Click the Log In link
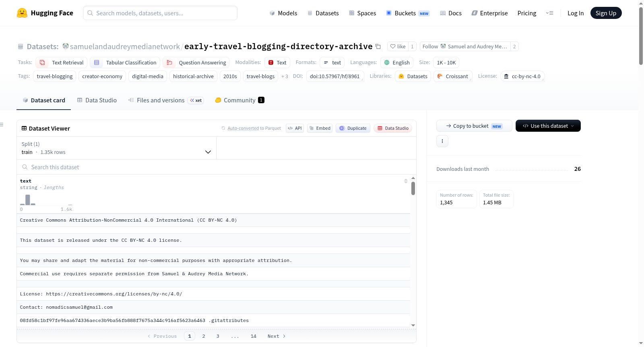The width and height of the screenshot is (644, 347). (576, 13)
